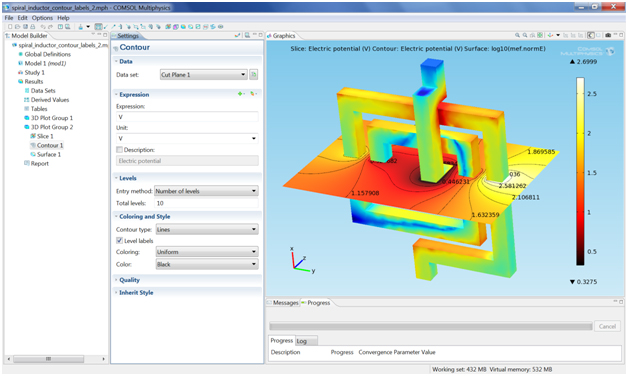The width and height of the screenshot is (628, 376).
Task: Open Entry method Number of levels dropdown
Action: pos(206,191)
